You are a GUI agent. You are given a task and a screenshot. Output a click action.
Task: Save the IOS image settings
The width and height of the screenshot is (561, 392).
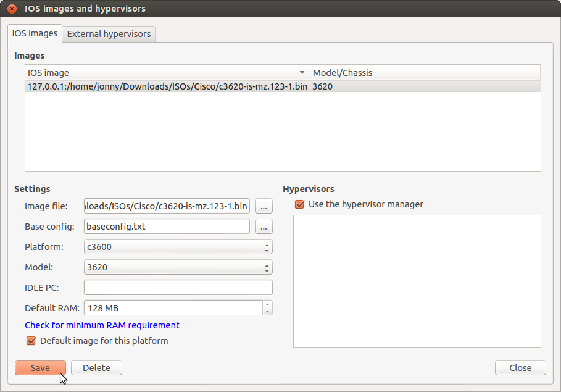(41, 368)
